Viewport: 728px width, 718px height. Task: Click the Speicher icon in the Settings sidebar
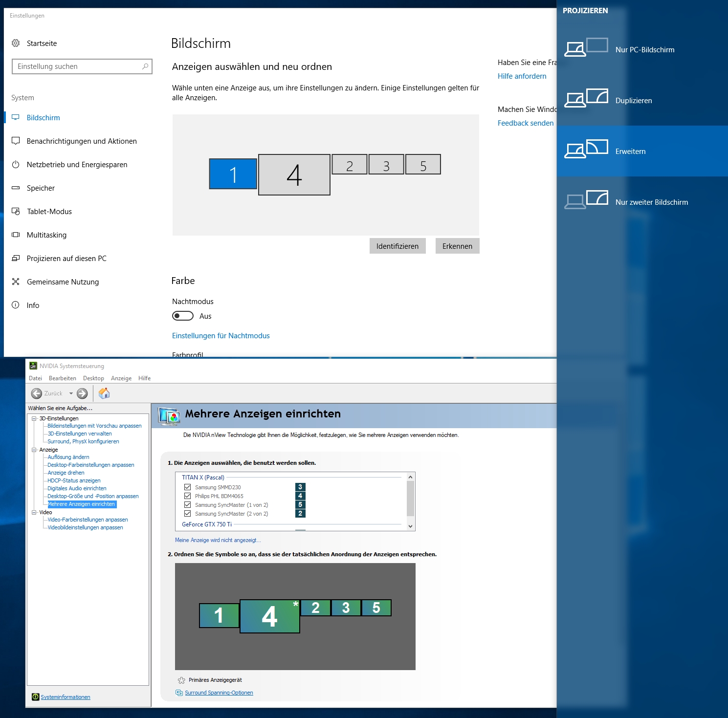[x=16, y=188]
